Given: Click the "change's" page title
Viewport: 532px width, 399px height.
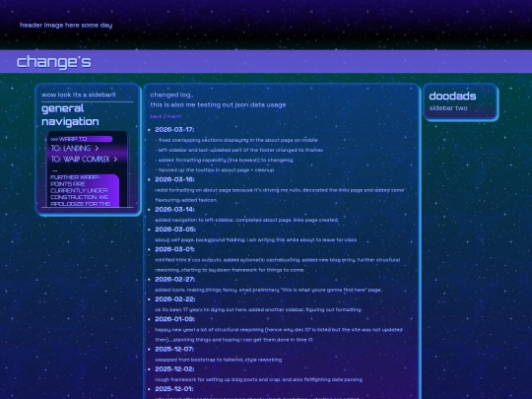Looking at the screenshot, I should 54,62.
